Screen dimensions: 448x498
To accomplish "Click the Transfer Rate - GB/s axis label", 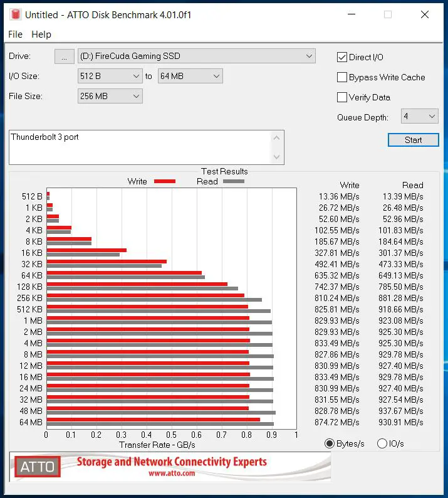I will pos(157,445).
